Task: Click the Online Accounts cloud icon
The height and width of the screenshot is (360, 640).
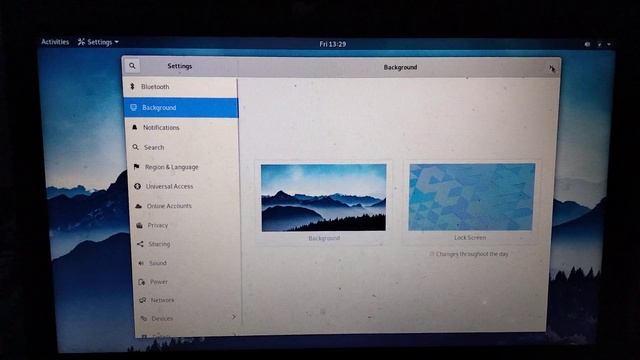Action: tap(138, 206)
